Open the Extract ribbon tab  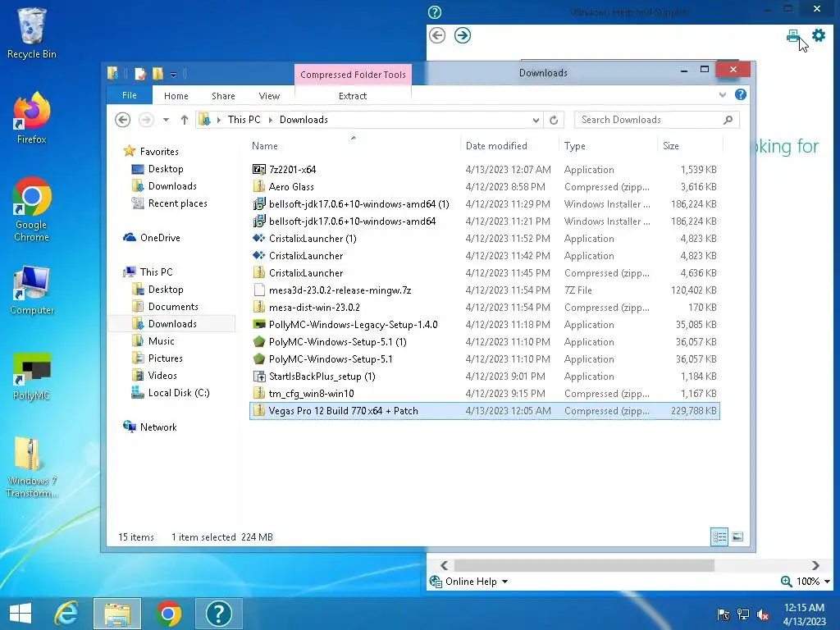[353, 96]
